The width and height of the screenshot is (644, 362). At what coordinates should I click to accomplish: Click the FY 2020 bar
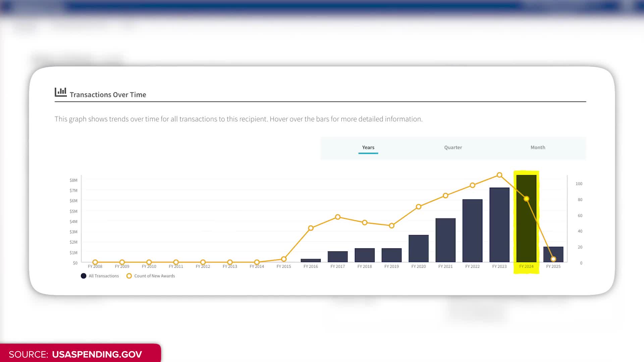click(x=418, y=248)
